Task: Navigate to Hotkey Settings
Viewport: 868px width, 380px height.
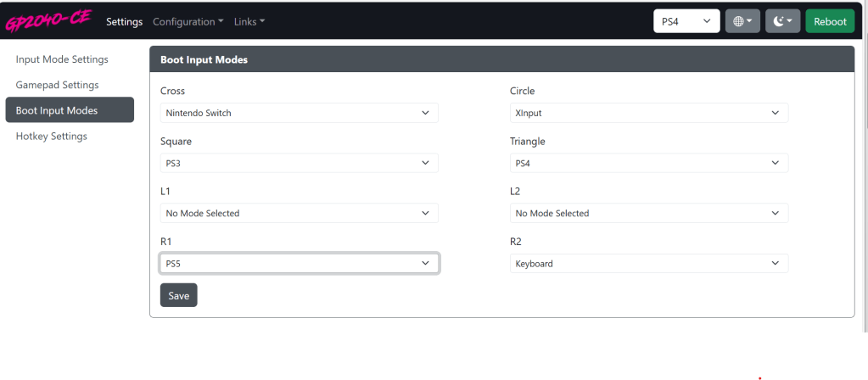Action: (x=51, y=136)
